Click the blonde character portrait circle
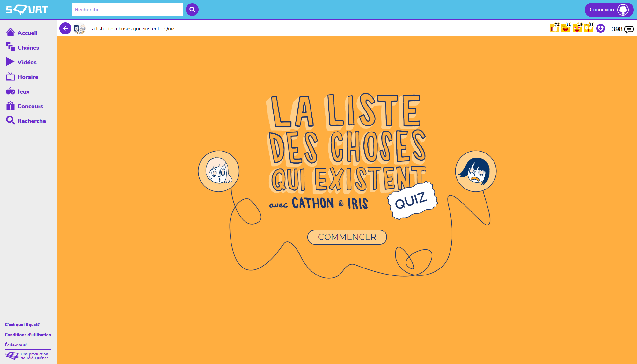 (x=219, y=171)
